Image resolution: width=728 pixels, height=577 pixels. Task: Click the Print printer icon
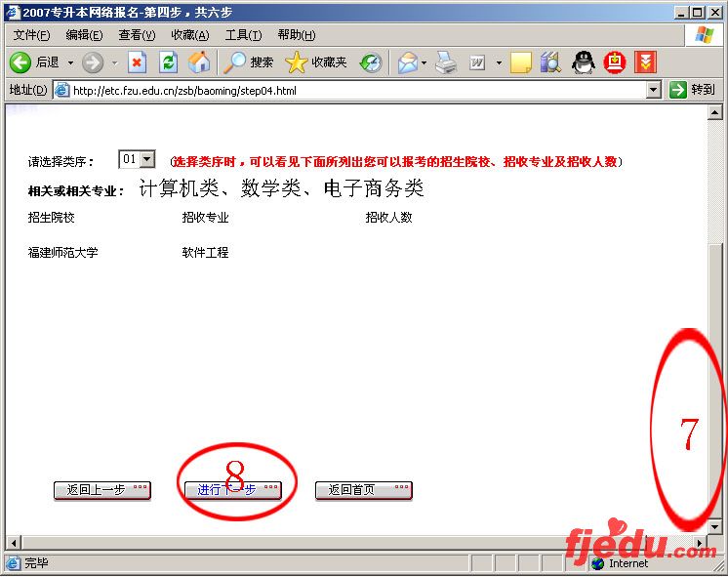click(446, 62)
